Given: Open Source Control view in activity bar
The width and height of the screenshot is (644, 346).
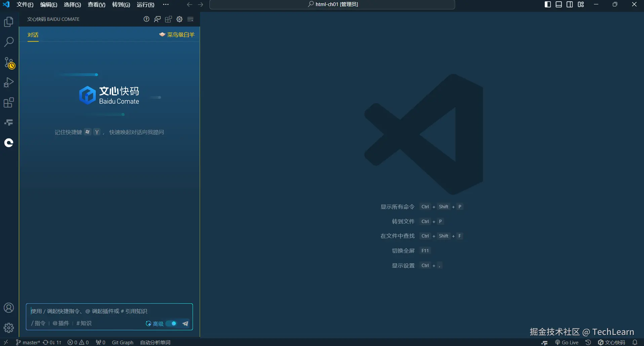Looking at the screenshot, I should point(9,62).
